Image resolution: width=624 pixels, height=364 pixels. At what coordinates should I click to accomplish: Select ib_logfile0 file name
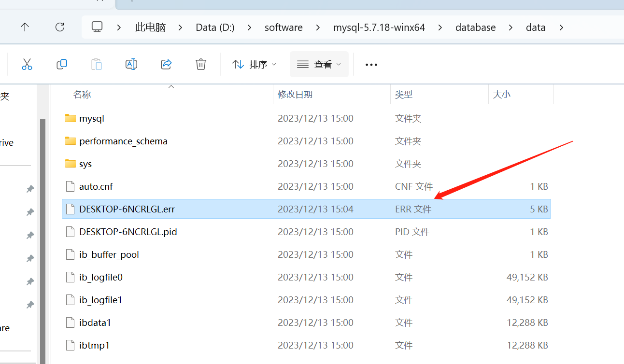pyautogui.click(x=101, y=277)
